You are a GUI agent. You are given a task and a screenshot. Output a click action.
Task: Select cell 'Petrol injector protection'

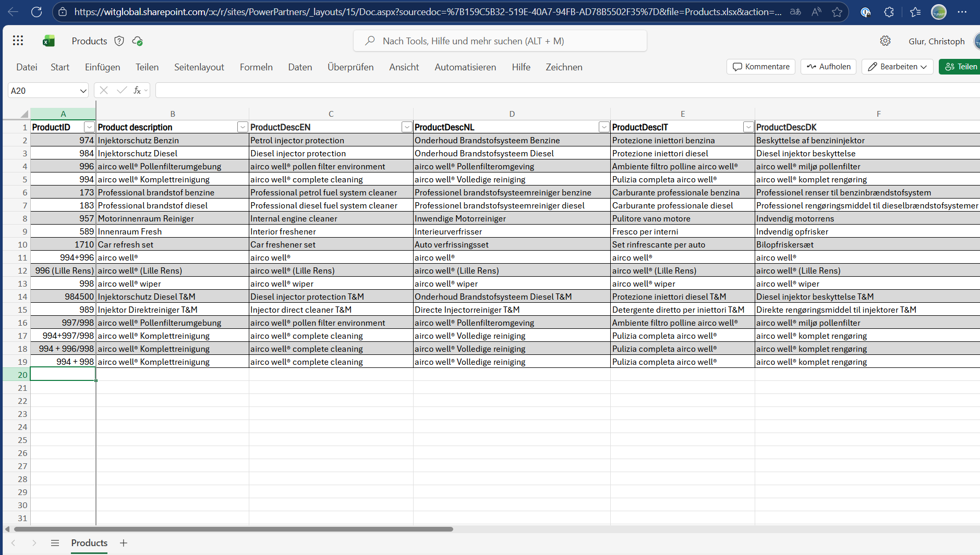coord(331,140)
